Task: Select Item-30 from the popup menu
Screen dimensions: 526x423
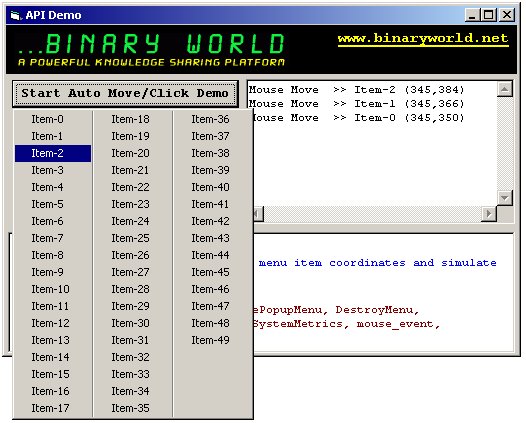Action: (133, 323)
